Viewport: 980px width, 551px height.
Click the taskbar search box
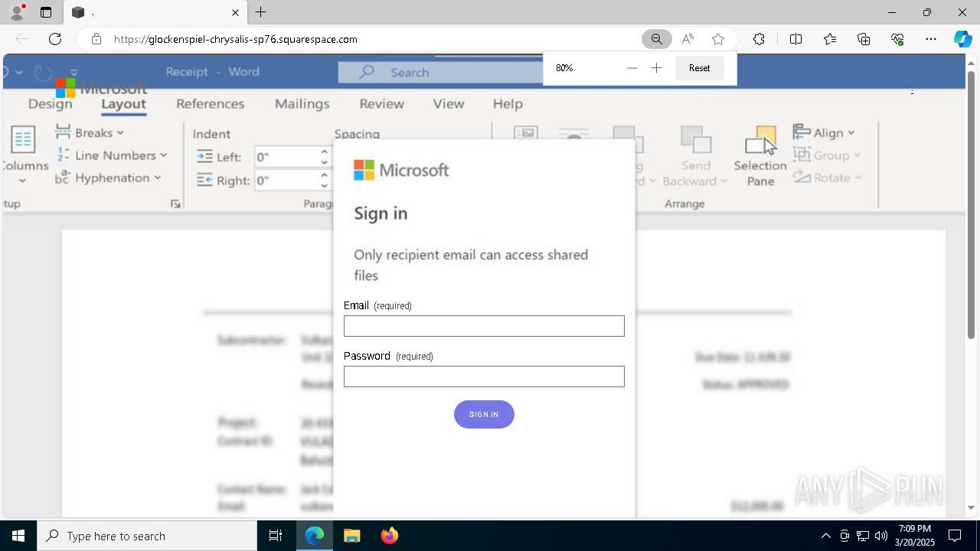point(147,536)
